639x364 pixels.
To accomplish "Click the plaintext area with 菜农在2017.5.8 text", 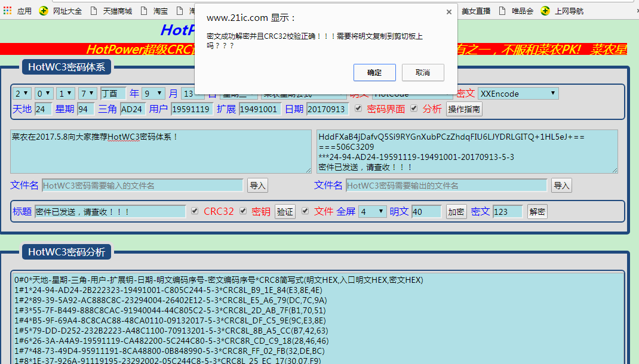I will click(161, 152).
